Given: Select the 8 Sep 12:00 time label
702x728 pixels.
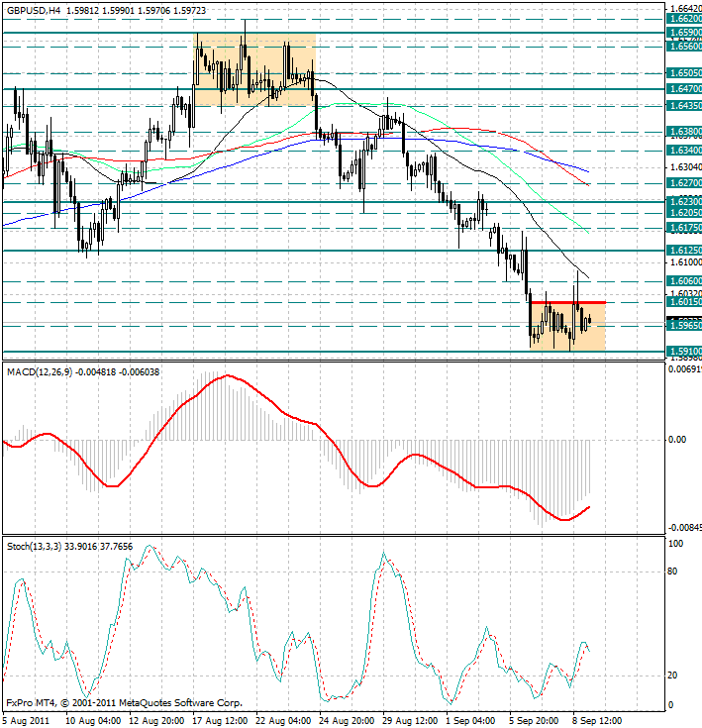Looking at the screenshot, I should [x=596, y=720].
